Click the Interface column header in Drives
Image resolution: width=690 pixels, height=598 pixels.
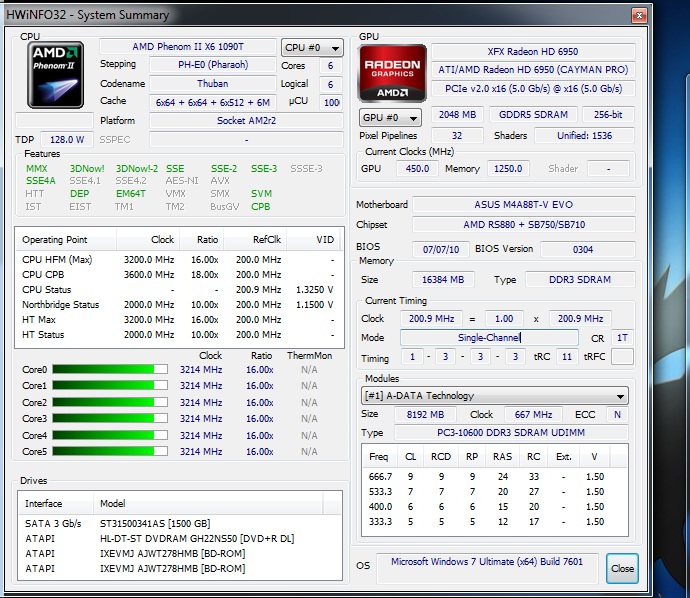coord(55,503)
